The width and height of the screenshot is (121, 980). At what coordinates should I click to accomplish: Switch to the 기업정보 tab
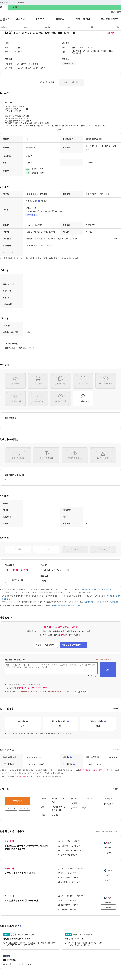(116, 27)
